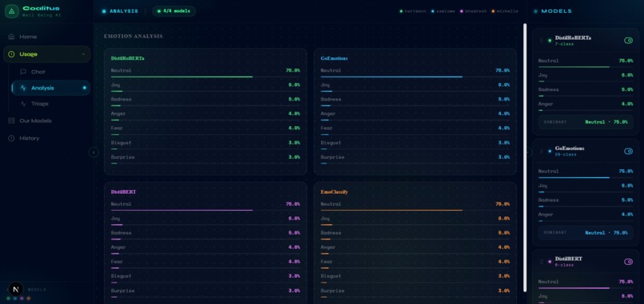Toggle the DistilRoBERTa model switch
644x304 pixels.
coord(628,41)
